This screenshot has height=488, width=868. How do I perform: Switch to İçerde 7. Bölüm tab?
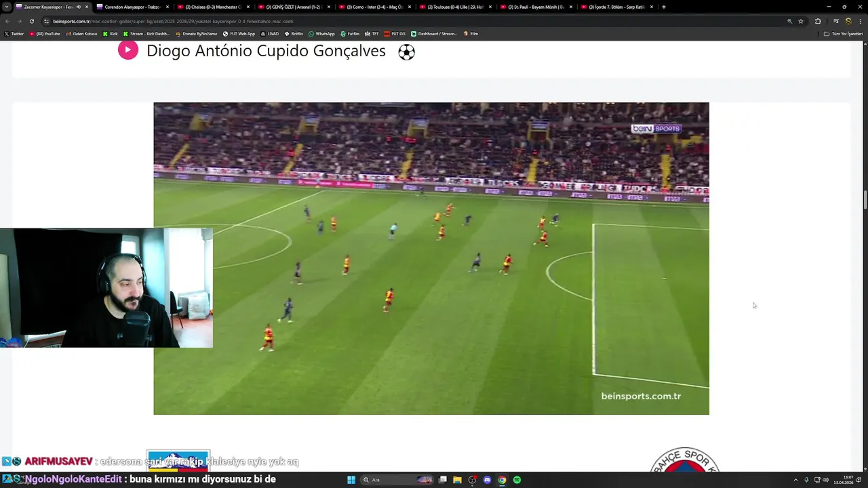point(616,7)
